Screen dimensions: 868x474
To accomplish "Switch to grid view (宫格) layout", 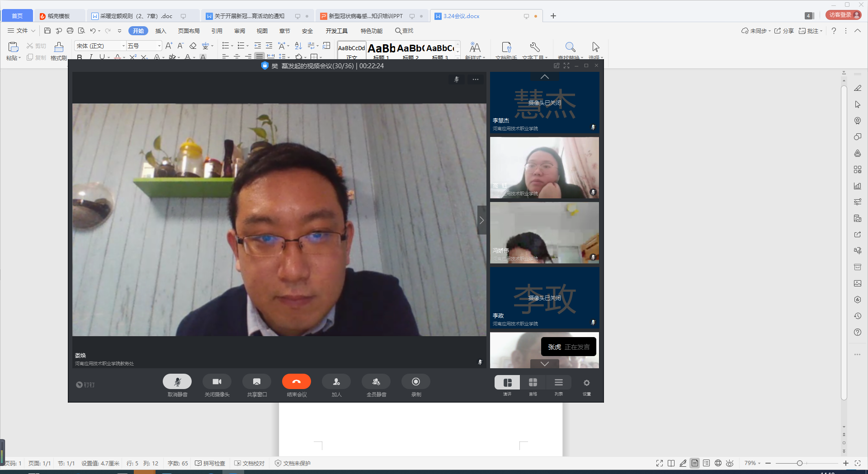I will point(533,383).
